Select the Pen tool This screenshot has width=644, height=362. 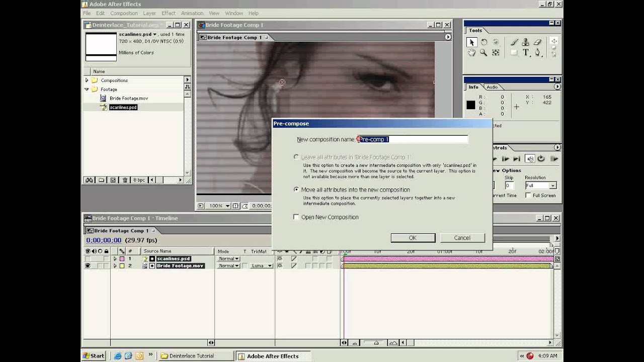point(537,52)
